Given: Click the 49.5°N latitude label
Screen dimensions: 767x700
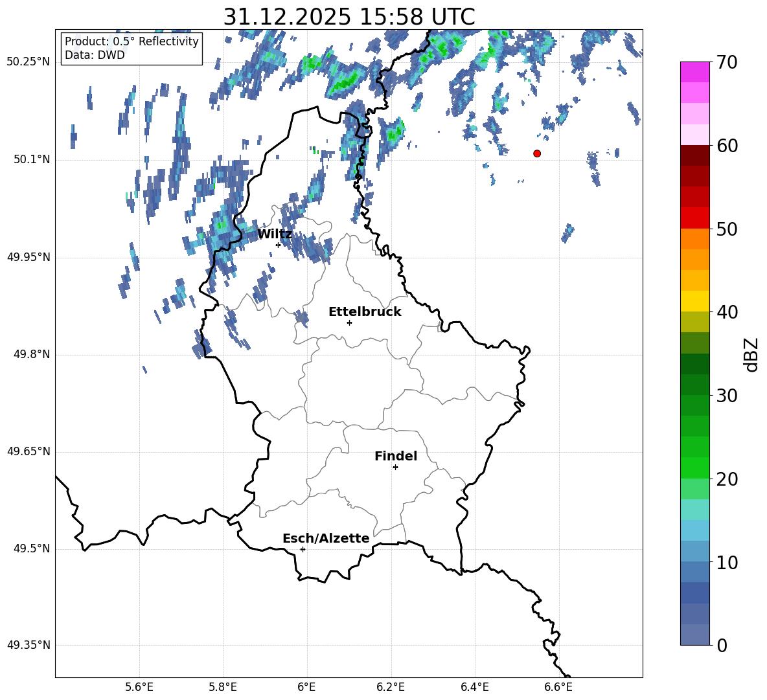Looking at the screenshot, I should (32, 548).
